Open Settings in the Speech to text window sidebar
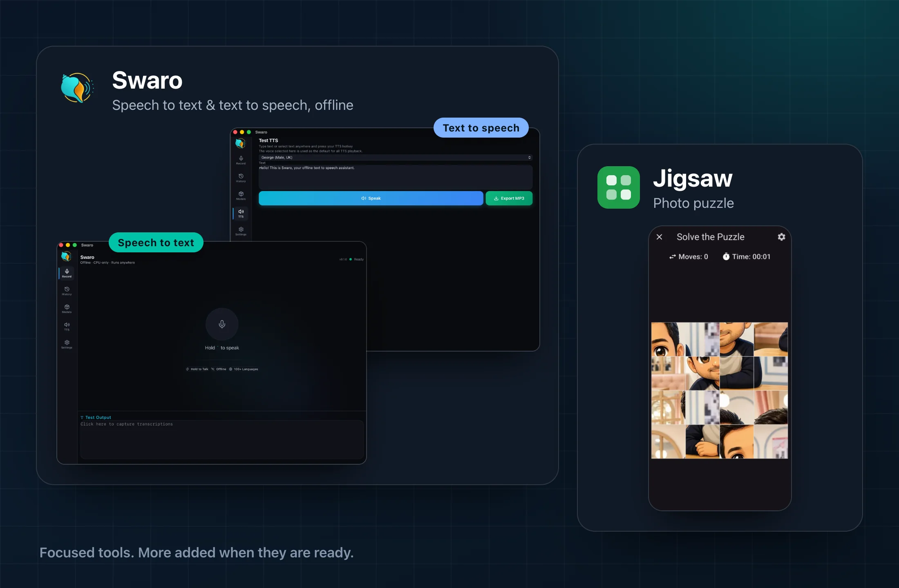Viewport: 899px width, 588px height. tap(67, 344)
